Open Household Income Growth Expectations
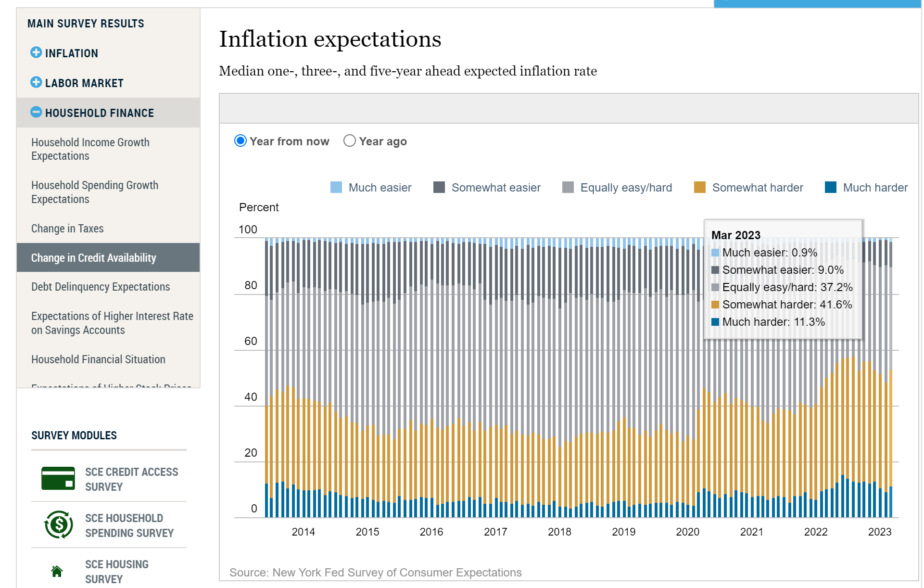Viewport: 924px width, 588px height. tap(90, 149)
